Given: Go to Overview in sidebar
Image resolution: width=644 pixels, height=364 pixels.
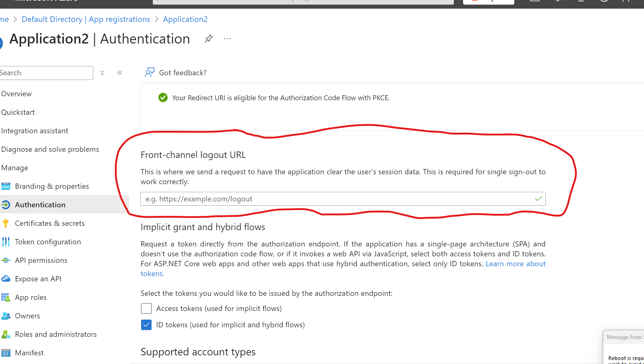Looking at the screenshot, I should pyautogui.click(x=16, y=94).
